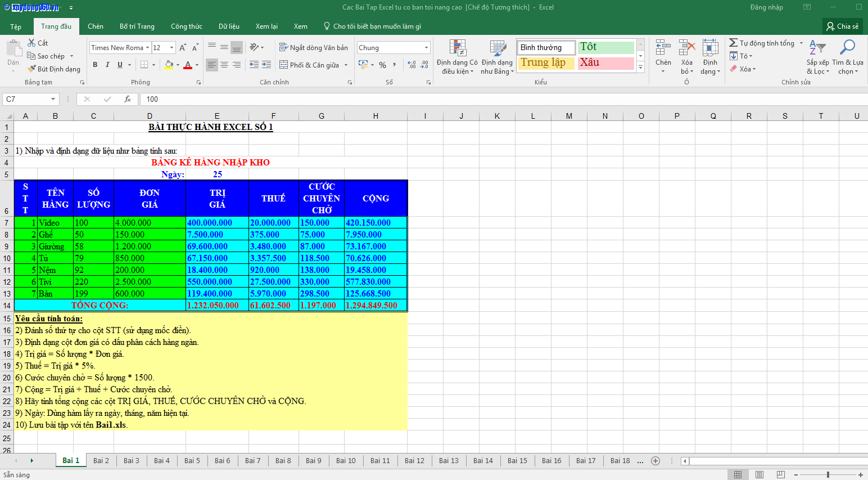Open the Công thức ribbon tab
This screenshot has height=480, width=868.
click(187, 26)
